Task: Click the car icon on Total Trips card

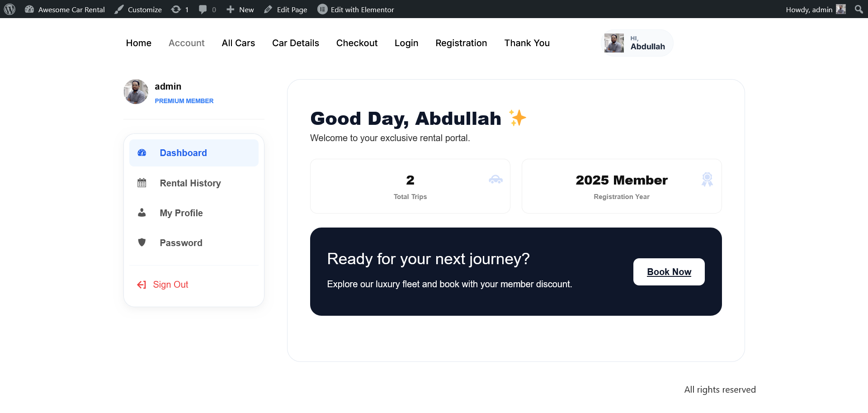Action: pyautogui.click(x=495, y=180)
